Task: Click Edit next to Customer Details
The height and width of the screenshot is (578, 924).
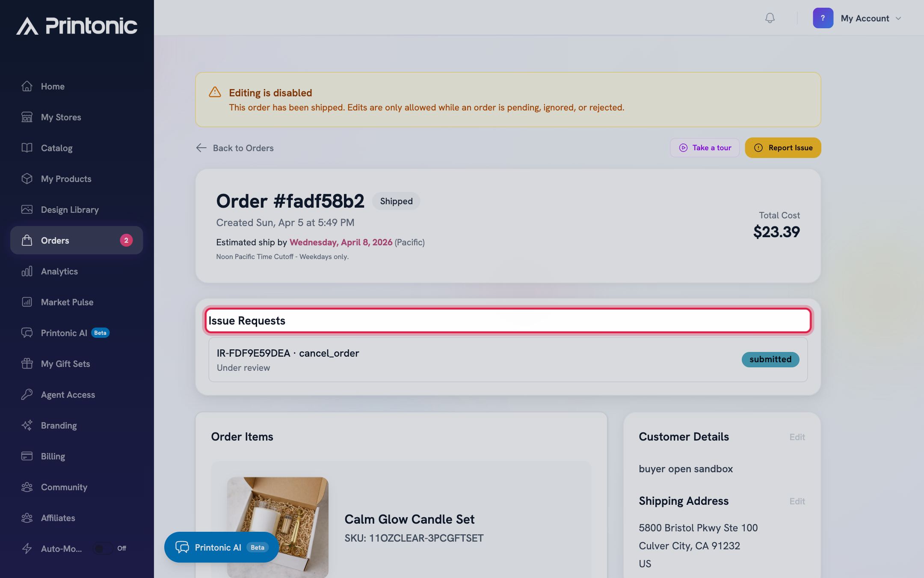Action: pos(797,437)
